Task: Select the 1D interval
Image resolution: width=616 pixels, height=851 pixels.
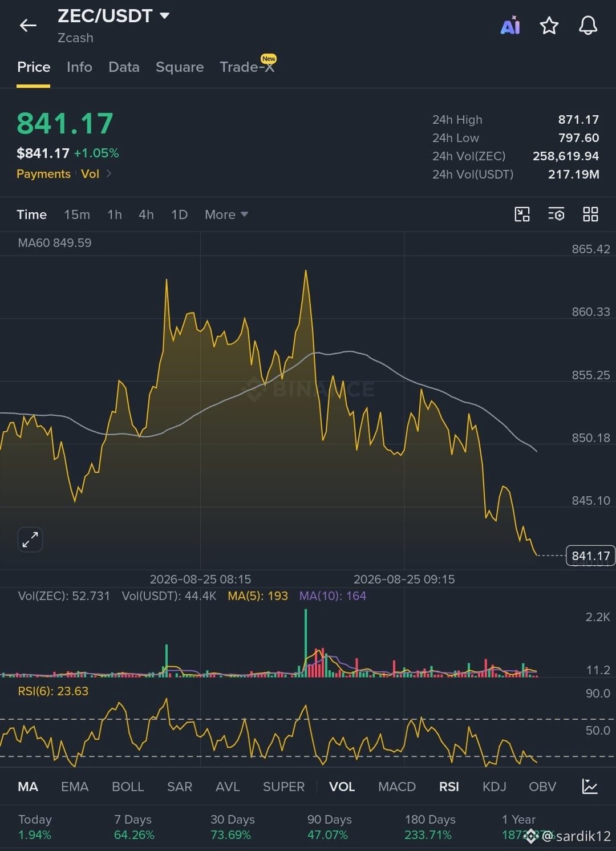Action: pyautogui.click(x=179, y=214)
